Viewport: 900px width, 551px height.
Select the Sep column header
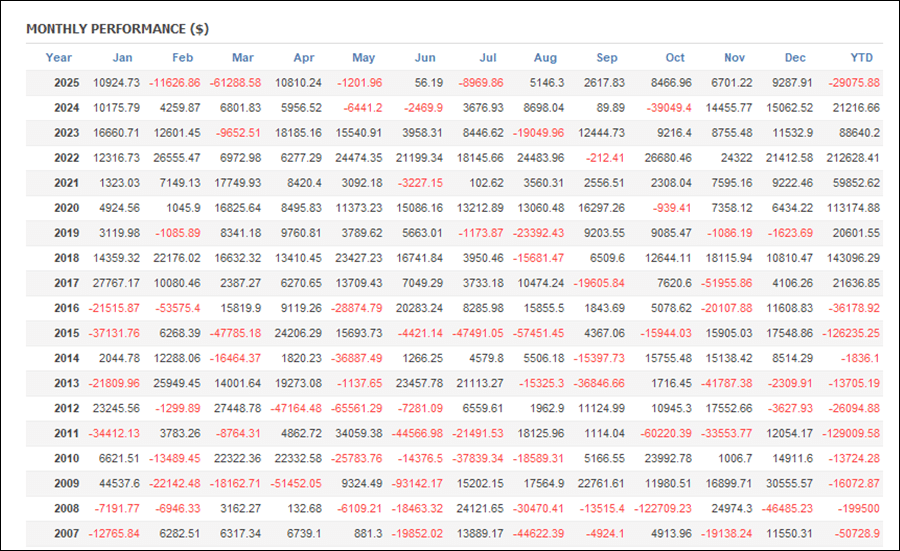click(x=606, y=58)
